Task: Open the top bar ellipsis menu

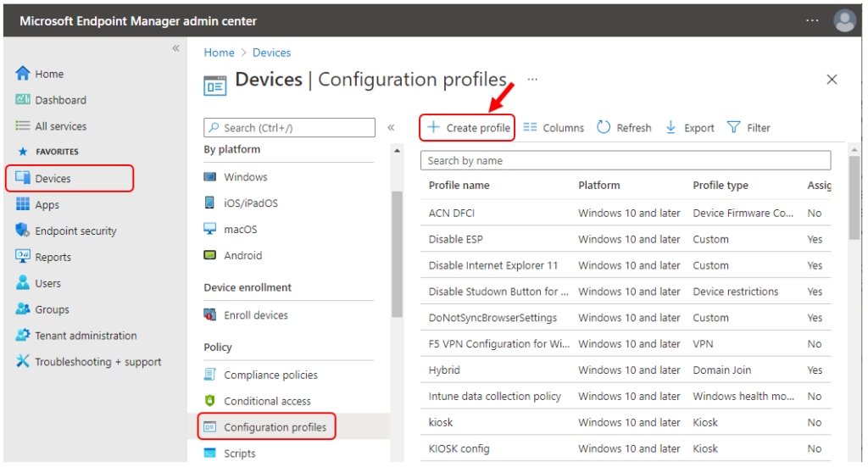Action: pyautogui.click(x=812, y=20)
